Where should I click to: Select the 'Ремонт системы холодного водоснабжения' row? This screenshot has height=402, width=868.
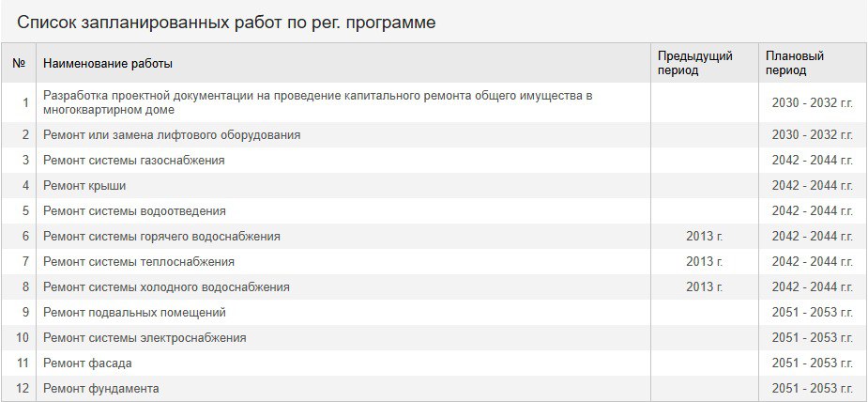(x=166, y=287)
